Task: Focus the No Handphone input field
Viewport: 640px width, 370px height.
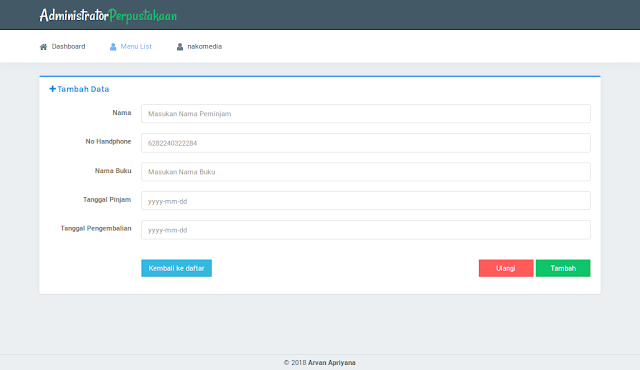Action: (366, 143)
